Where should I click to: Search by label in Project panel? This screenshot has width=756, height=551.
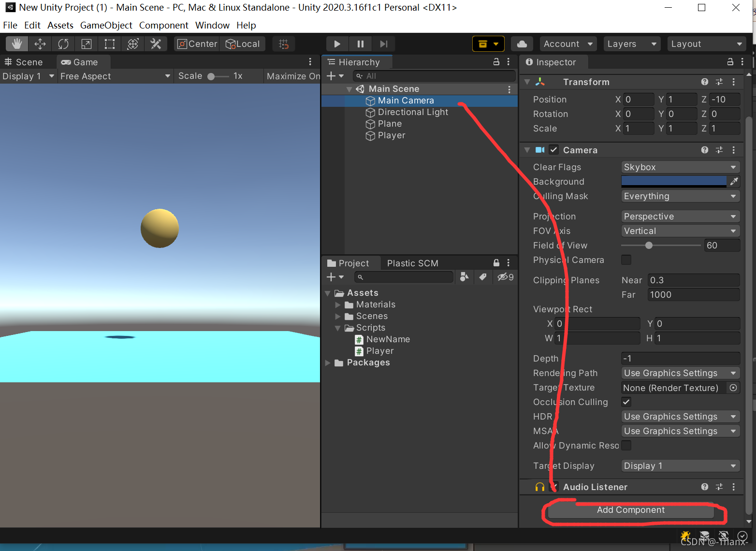(x=482, y=276)
